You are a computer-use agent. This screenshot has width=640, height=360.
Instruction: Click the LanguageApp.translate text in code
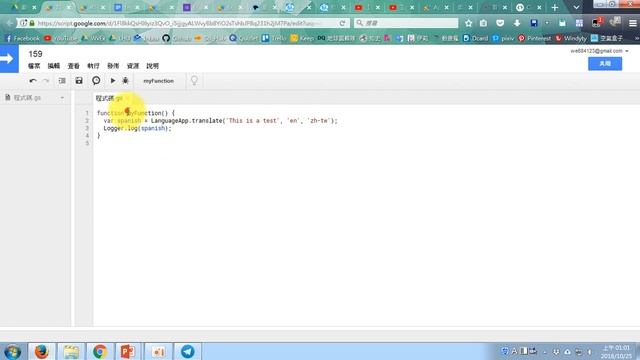pyautogui.click(x=186, y=121)
